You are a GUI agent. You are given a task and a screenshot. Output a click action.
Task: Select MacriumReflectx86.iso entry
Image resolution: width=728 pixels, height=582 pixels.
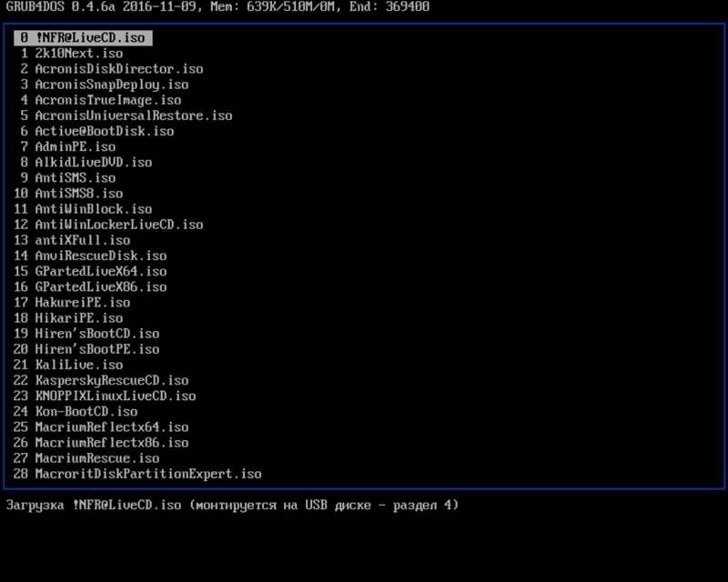click(101, 443)
